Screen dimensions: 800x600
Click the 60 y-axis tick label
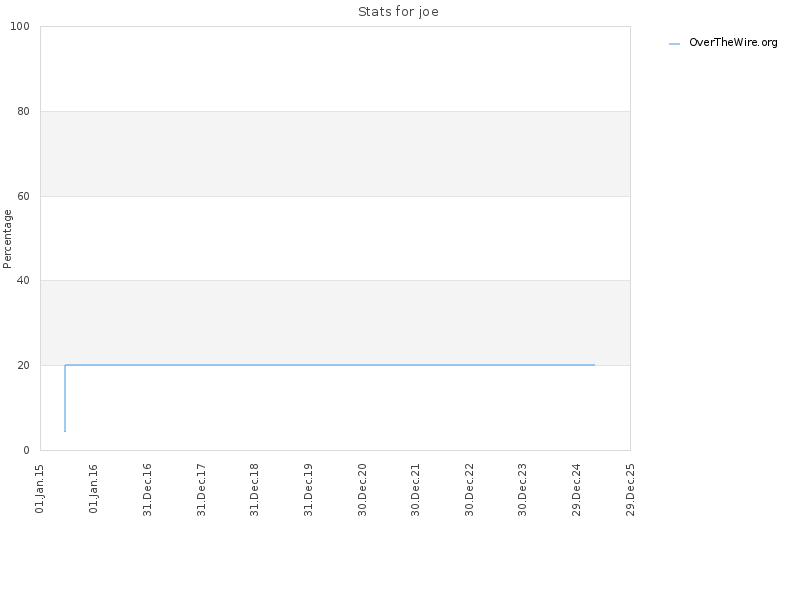23,196
